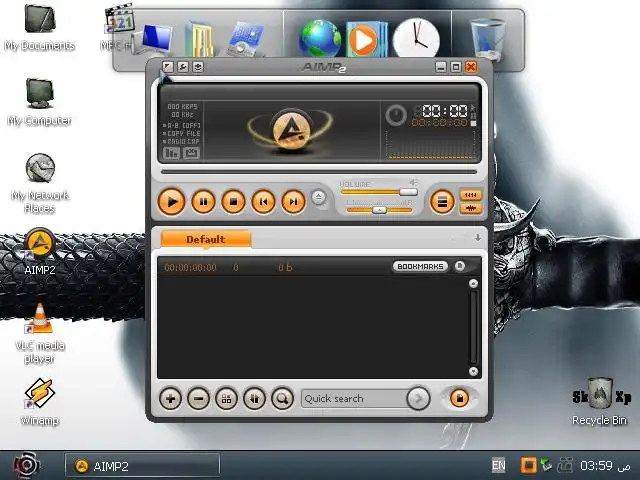640x480 pixels.
Task: Save the playlist with the orange disk button
Action: [459, 398]
